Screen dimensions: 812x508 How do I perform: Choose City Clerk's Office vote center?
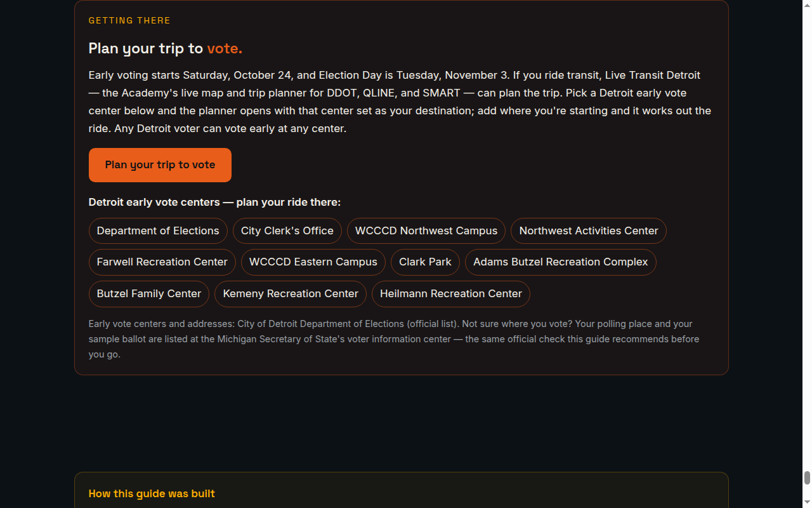click(287, 231)
